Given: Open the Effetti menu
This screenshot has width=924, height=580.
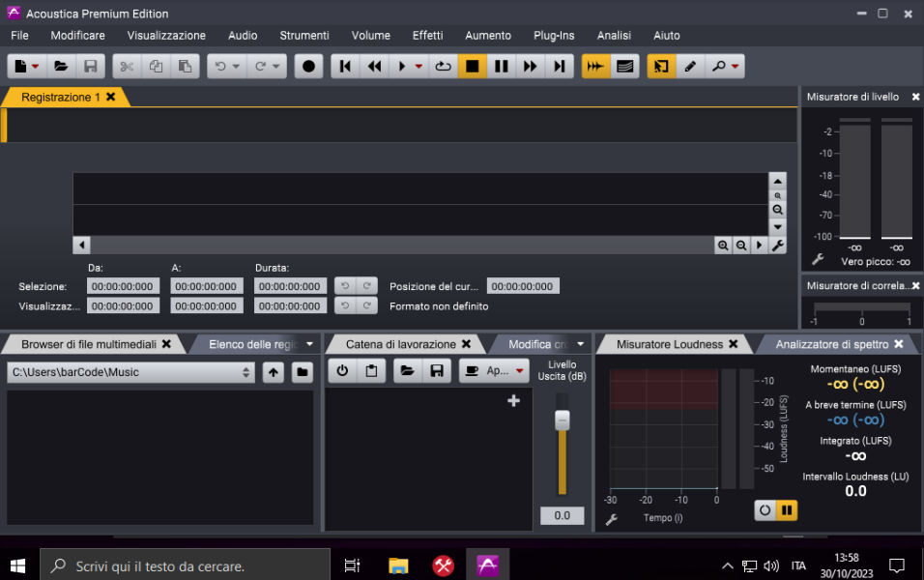Looking at the screenshot, I should tap(428, 36).
